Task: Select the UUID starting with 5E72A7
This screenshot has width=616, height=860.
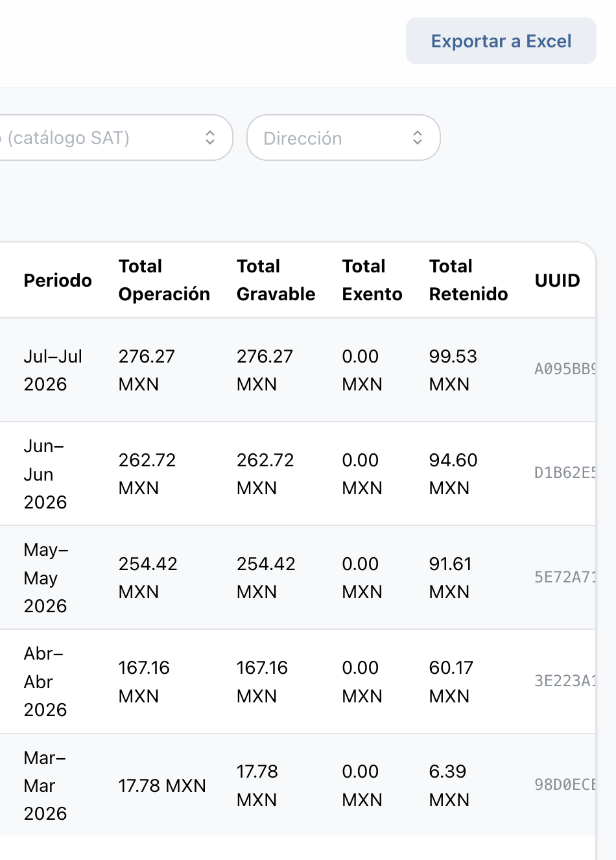Action: click(565, 577)
